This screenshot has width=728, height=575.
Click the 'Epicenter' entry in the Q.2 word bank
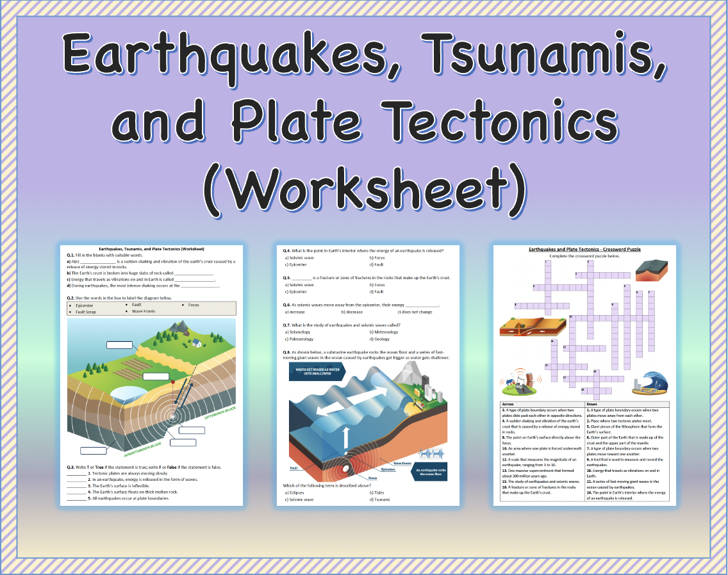[x=83, y=305]
